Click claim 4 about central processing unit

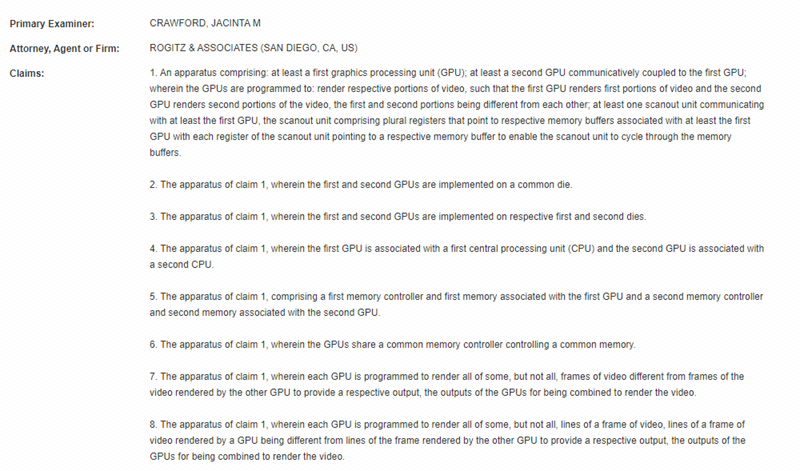coord(457,257)
